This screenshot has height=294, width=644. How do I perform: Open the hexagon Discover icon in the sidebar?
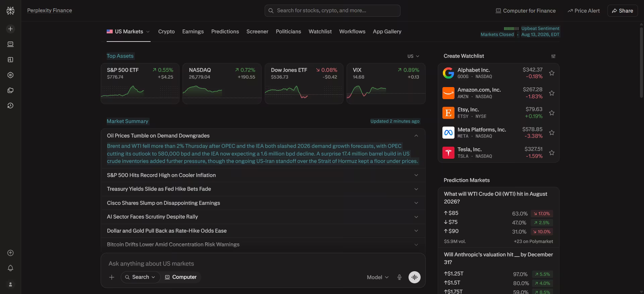(x=10, y=75)
